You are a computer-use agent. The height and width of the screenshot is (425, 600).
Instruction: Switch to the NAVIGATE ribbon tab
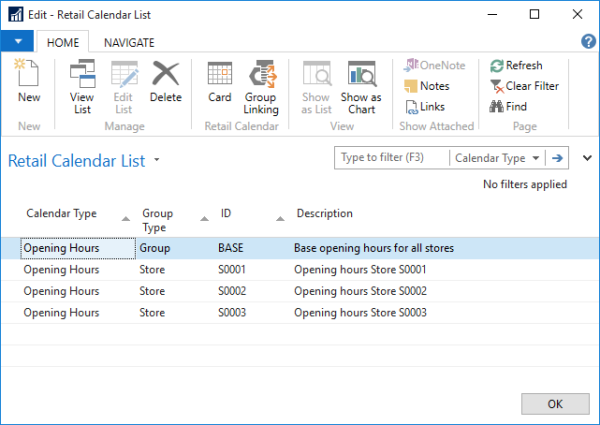[130, 42]
